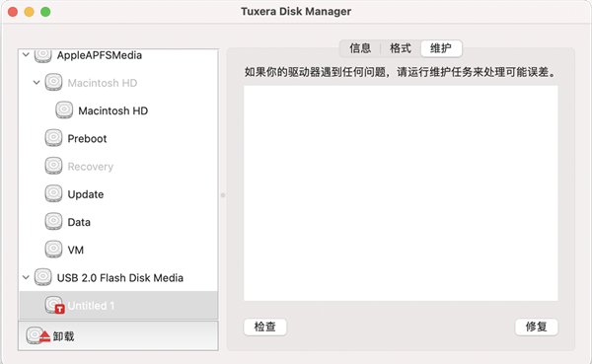592x364 pixels.
Task: Select the greyed Macintosh HD row text
Action: pyautogui.click(x=103, y=83)
